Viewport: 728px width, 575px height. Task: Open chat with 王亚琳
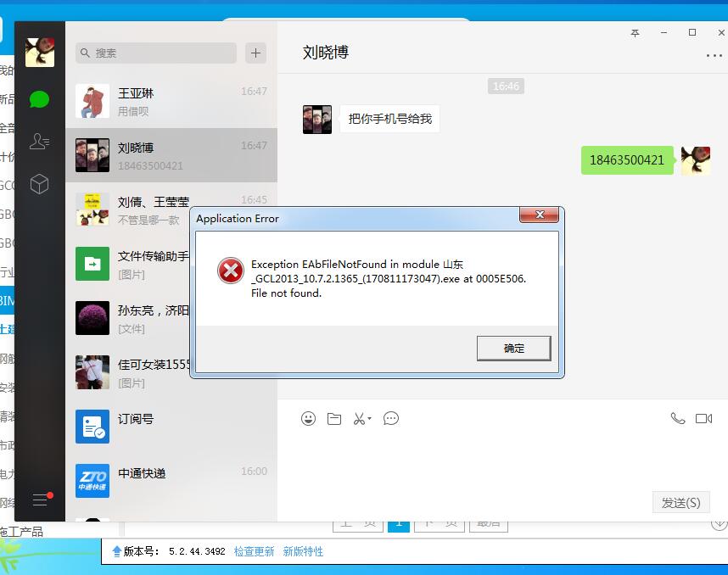171,101
